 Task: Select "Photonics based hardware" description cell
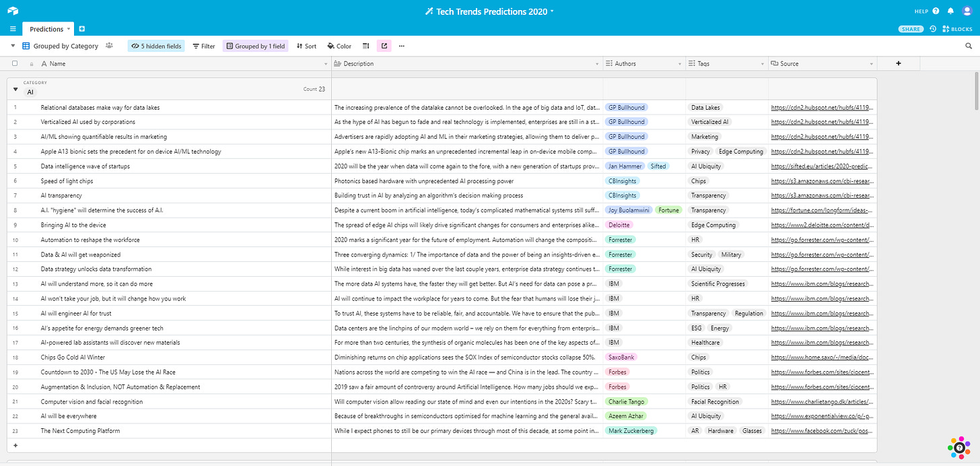467,181
